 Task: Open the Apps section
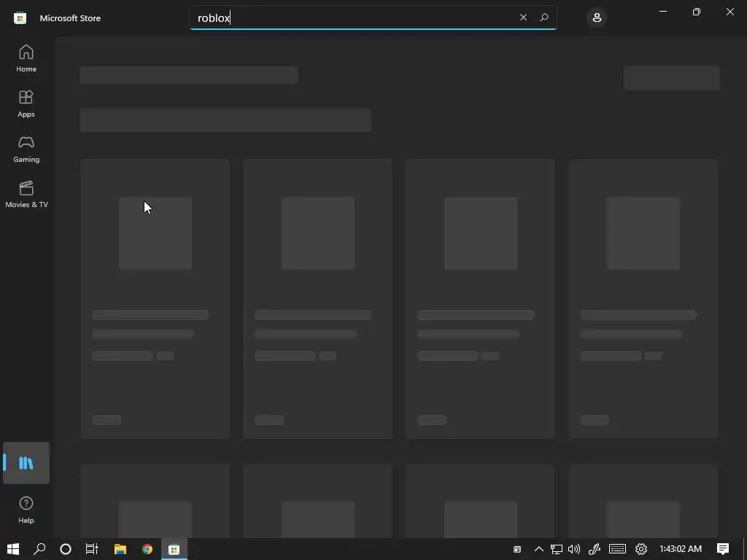click(26, 104)
